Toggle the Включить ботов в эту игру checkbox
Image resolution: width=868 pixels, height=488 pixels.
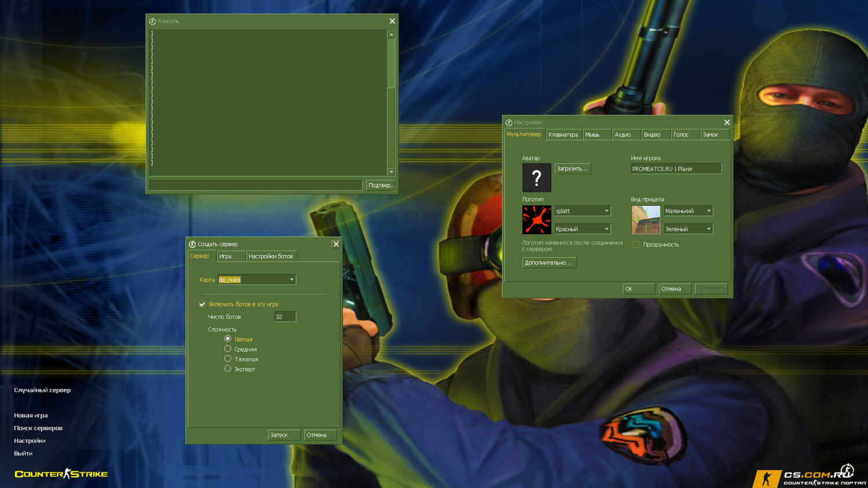pos(202,304)
